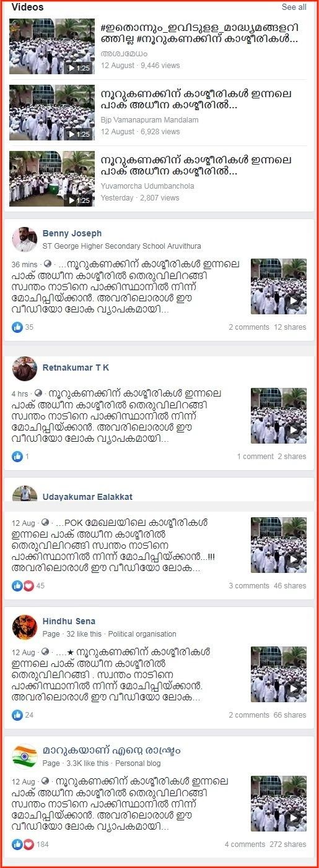
Task: Play the Yuvamorcha Udumbanchola video thumbnail
Action: pyautogui.click(x=52, y=179)
